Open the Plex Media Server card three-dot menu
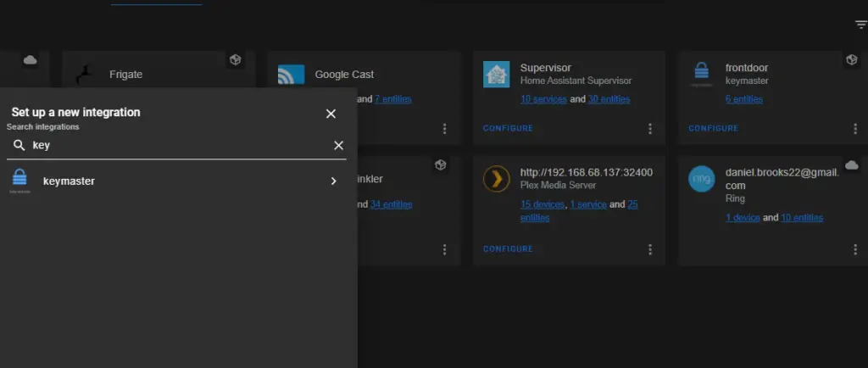This screenshot has width=868, height=368. (650, 249)
